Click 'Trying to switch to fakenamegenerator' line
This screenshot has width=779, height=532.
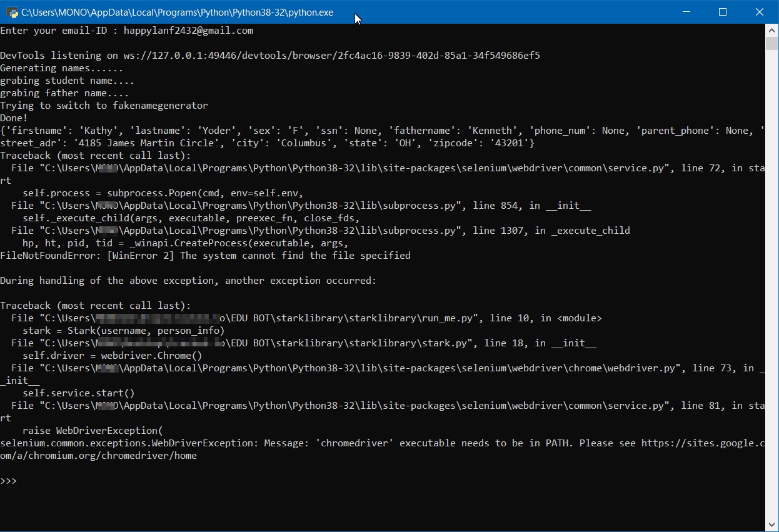(x=104, y=106)
